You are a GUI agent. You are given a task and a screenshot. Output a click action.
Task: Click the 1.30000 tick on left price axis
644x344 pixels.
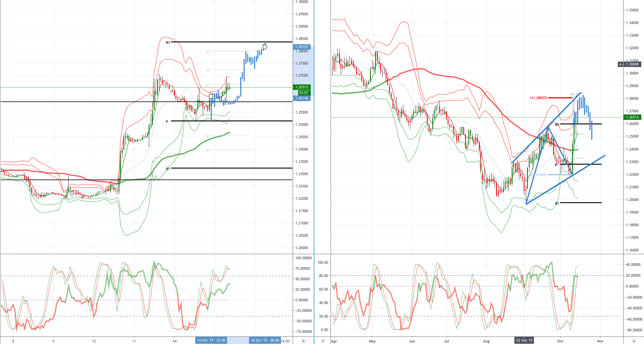point(302,2)
